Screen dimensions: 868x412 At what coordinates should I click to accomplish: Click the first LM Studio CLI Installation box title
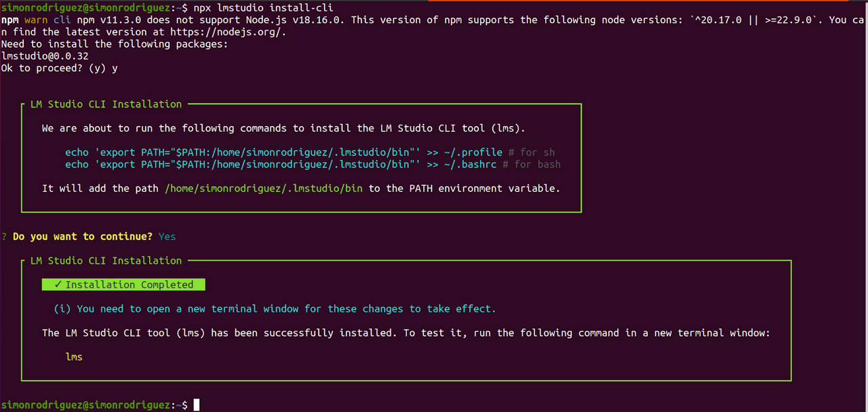(x=106, y=104)
